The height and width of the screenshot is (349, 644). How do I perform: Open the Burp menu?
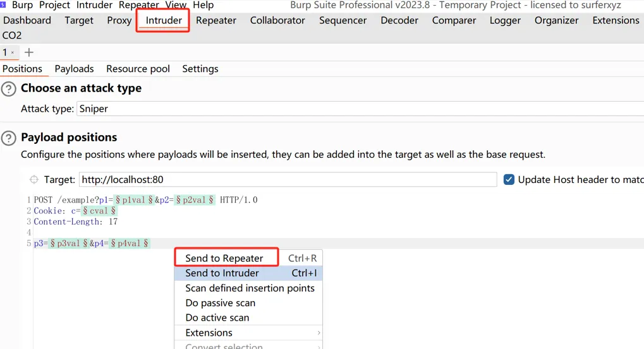(x=22, y=5)
